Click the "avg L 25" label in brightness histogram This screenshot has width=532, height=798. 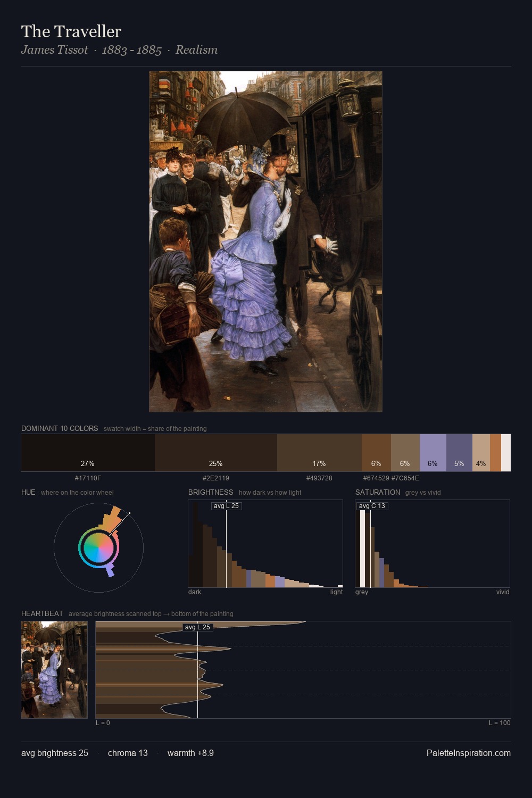(x=226, y=506)
